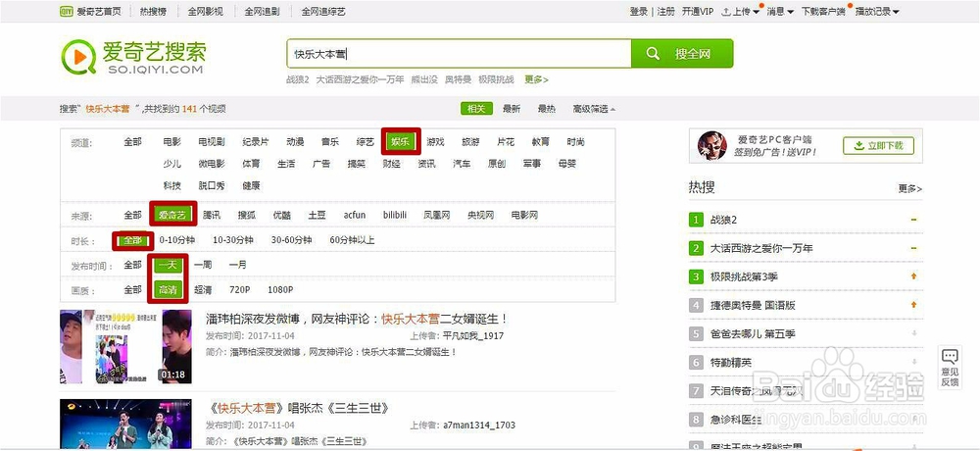Open 全网影视 in top navigation
Screen dimensions: 980x451
(205, 11)
